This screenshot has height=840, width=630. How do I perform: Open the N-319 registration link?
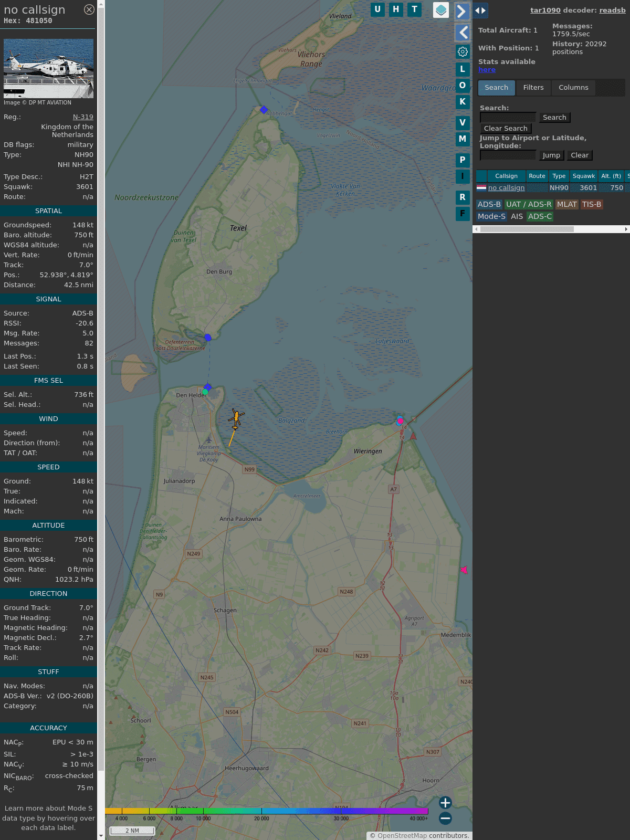tap(83, 117)
